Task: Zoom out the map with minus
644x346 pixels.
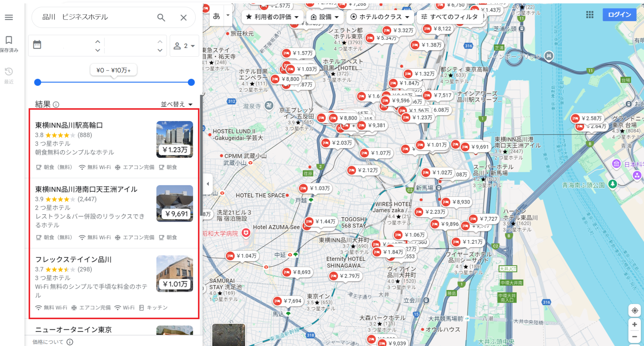Action: click(x=635, y=337)
